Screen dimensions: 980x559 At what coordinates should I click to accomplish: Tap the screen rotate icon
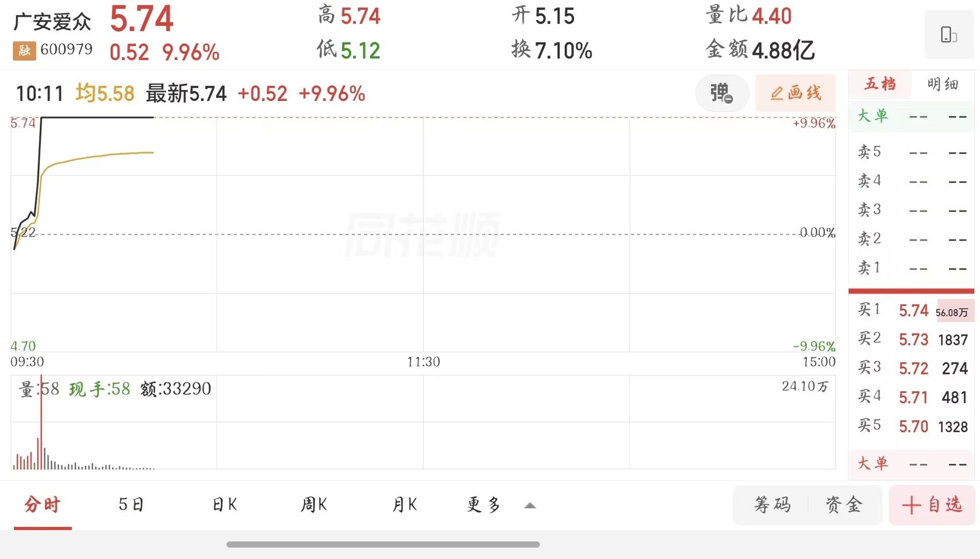[x=948, y=35]
